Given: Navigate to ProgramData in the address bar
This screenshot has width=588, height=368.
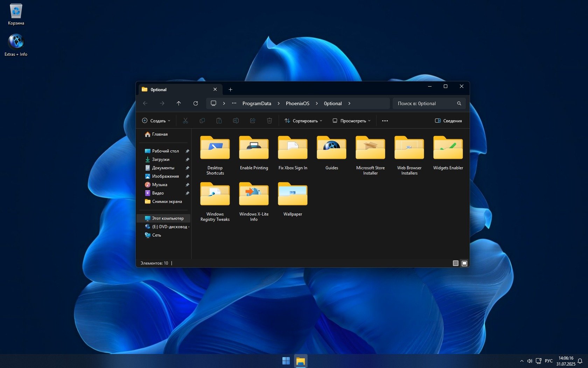Looking at the screenshot, I should (x=257, y=103).
